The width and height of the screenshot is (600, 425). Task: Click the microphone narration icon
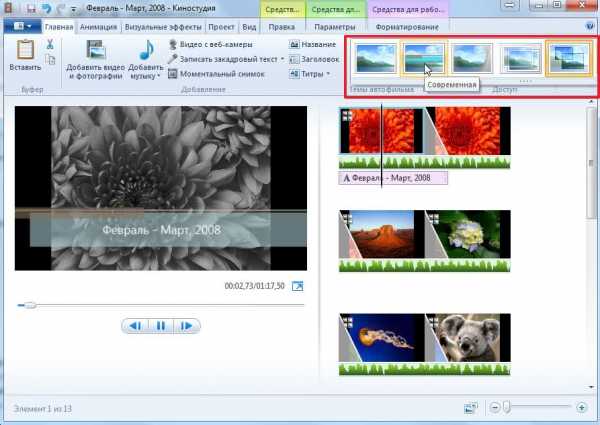point(172,59)
